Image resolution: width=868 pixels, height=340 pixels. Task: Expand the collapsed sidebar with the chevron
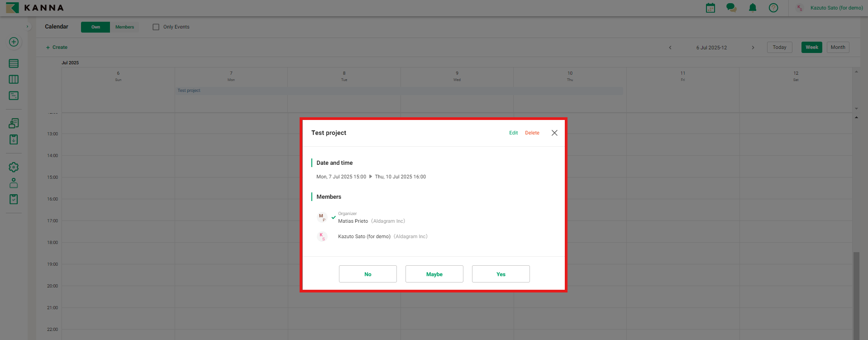pyautogui.click(x=27, y=27)
